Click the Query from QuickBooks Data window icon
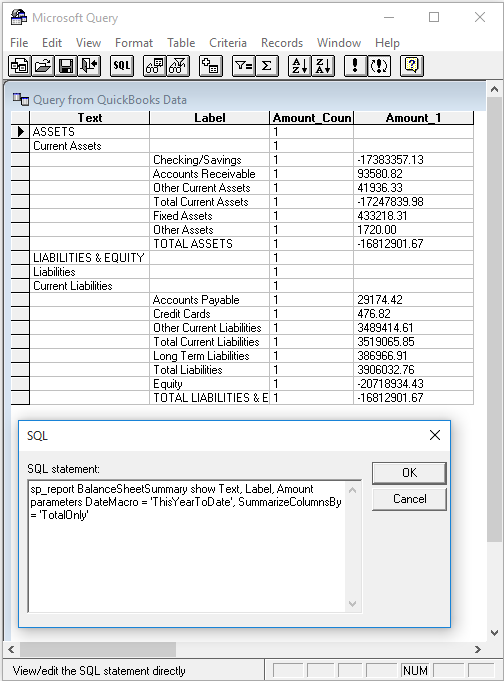This screenshot has height=681, width=504. click(21, 99)
